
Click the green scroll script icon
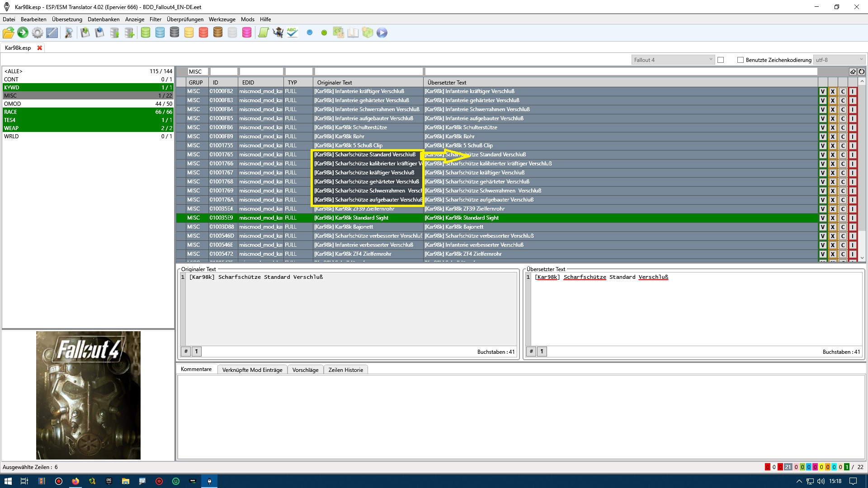tap(263, 33)
